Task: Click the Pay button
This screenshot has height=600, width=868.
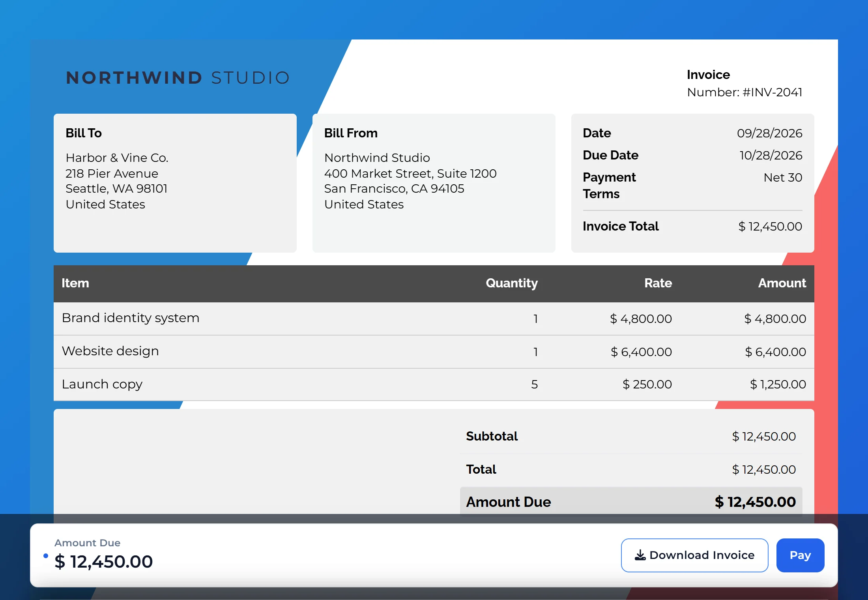Action: [x=800, y=555]
